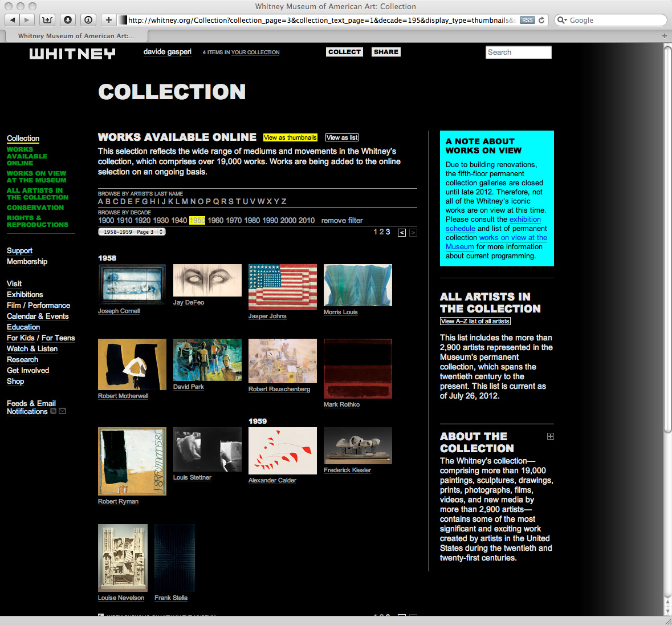Click the RSS feed icon beside Notifications
This screenshot has height=625, width=672.
[53, 411]
